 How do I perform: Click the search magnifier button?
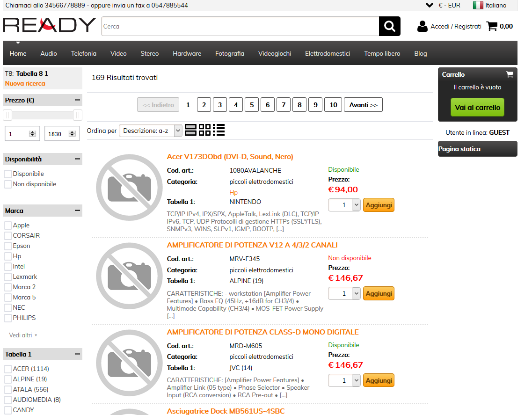[389, 26]
